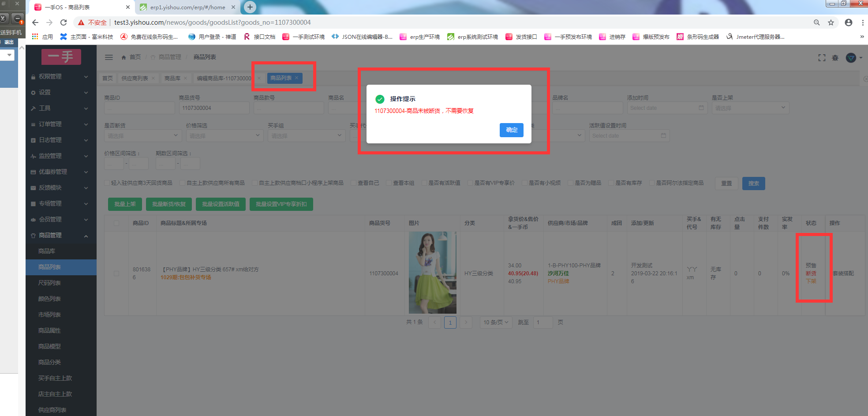Expand 权限管理 sidebar menu
The width and height of the screenshot is (868, 416).
click(61, 76)
